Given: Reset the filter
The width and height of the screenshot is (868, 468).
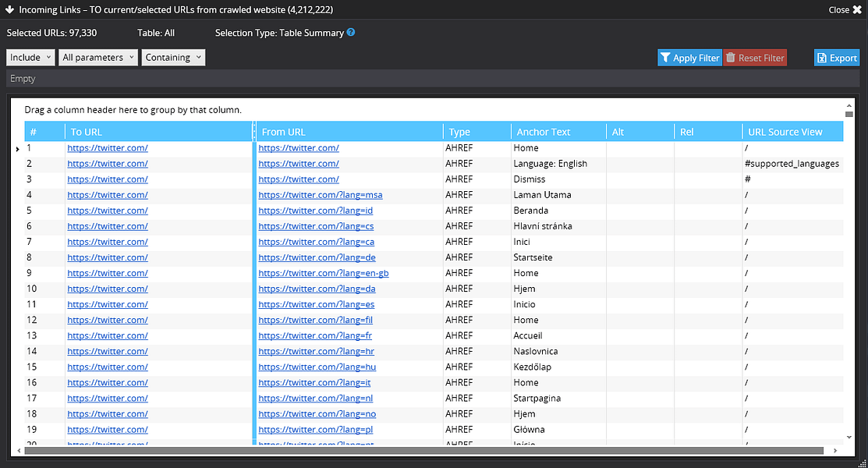Looking at the screenshot, I should (x=755, y=58).
